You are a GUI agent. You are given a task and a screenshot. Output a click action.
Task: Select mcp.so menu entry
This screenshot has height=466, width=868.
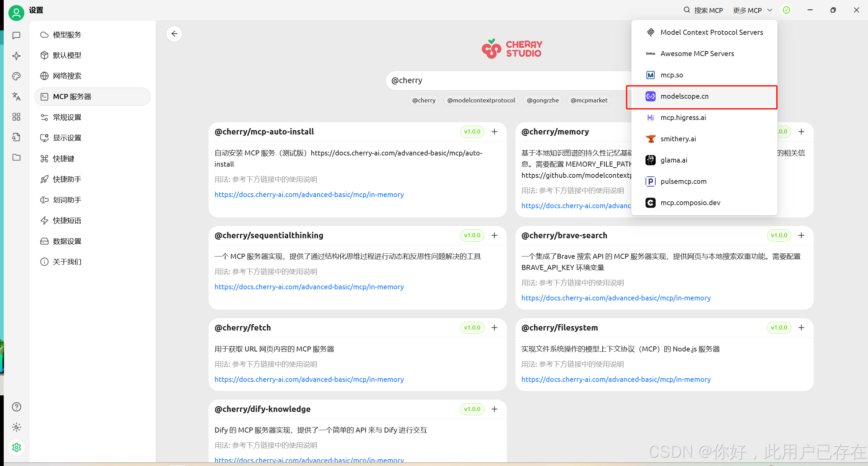pyautogui.click(x=704, y=75)
